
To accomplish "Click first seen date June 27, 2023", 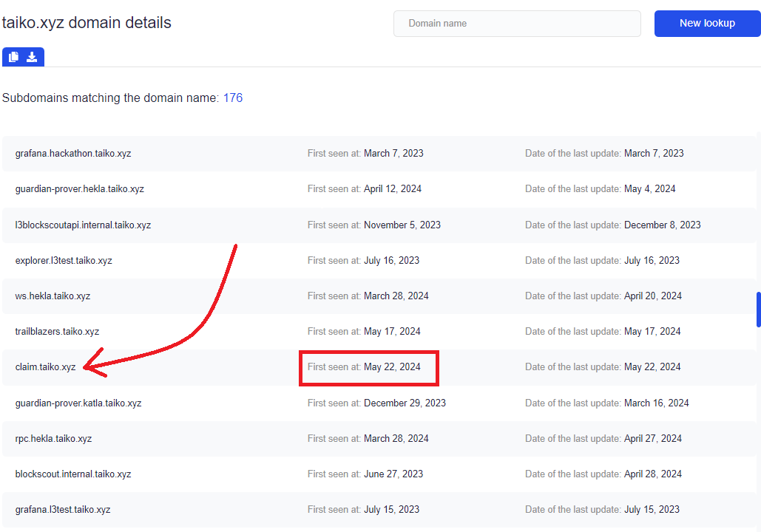I will pos(393,474).
